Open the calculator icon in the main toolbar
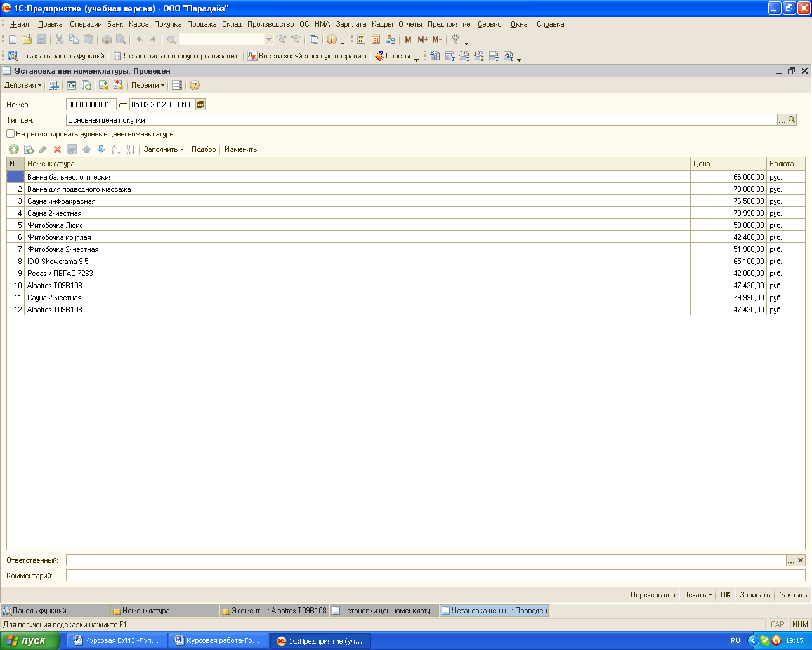Viewport: 812px width, 650px height. click(x=362, y=39)
